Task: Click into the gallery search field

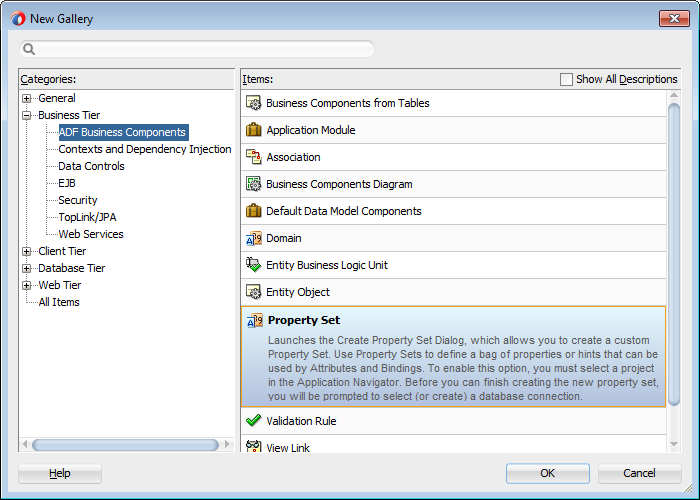Action: tap(196, 49)
